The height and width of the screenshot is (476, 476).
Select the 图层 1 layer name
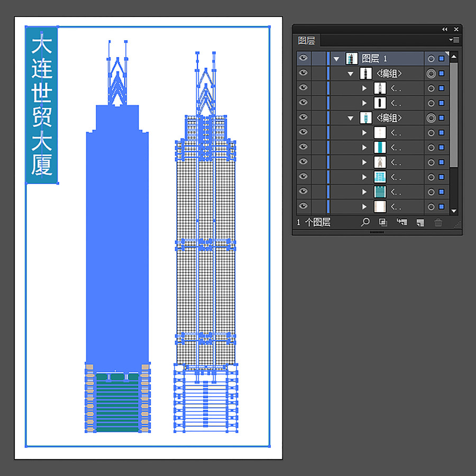tap(374, 58)
